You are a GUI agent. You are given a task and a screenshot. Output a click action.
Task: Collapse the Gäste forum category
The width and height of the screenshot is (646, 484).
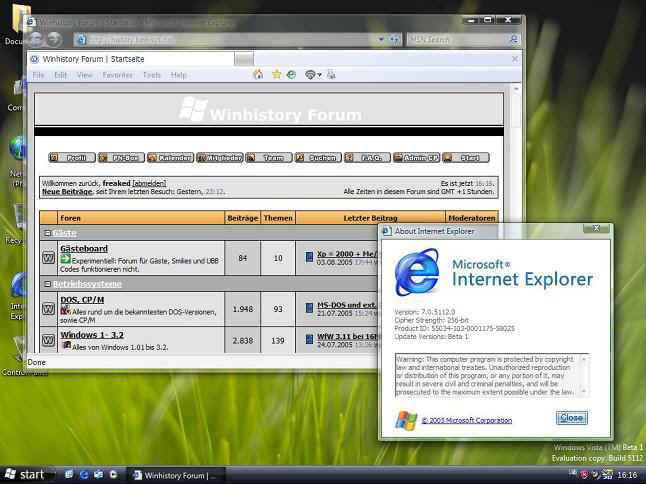coord(46,232)
